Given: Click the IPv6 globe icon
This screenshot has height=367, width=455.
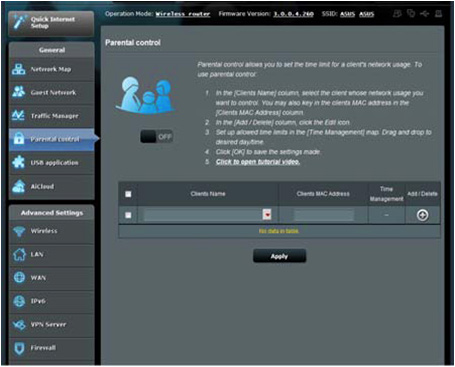Looking at the screenshot, I should [x=19, y=301].
